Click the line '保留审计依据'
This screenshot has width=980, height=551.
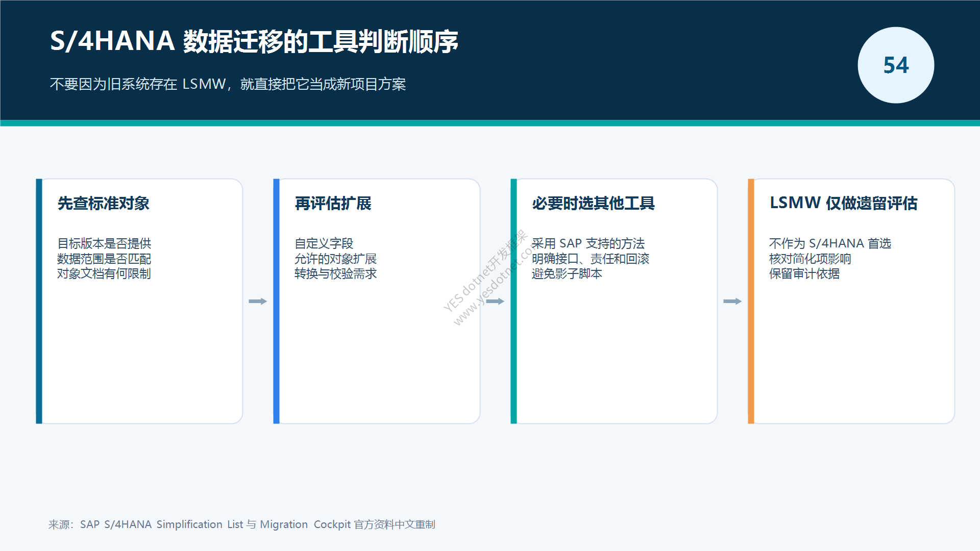point(804,273)
